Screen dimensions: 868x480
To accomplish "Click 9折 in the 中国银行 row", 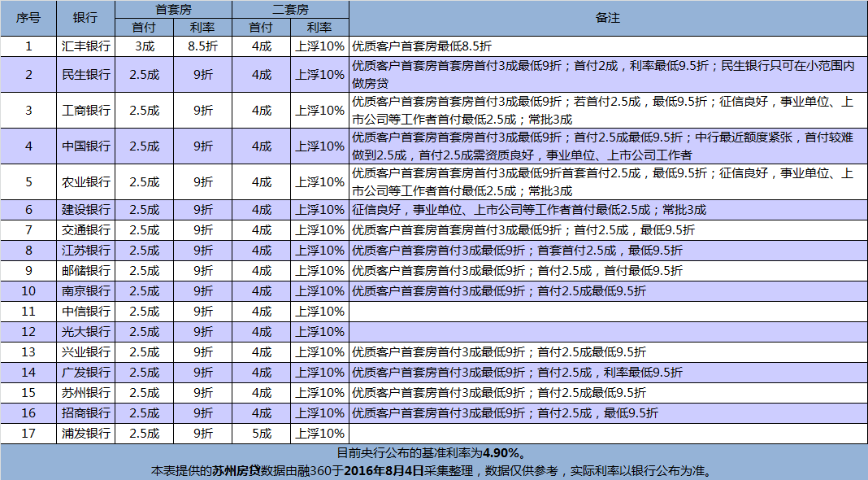I will [x=202, y=146].
